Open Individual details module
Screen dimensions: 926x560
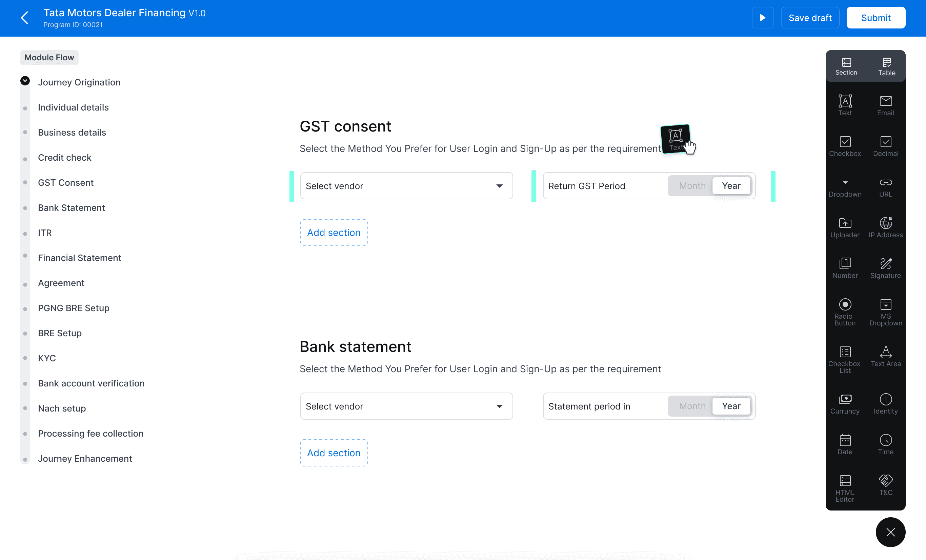click(73, 107)
